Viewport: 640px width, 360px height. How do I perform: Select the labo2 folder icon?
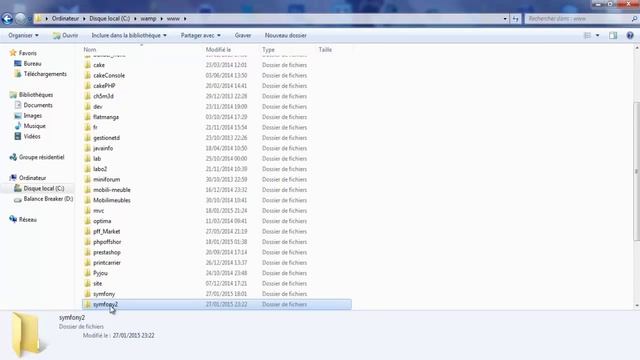[87, 169]
